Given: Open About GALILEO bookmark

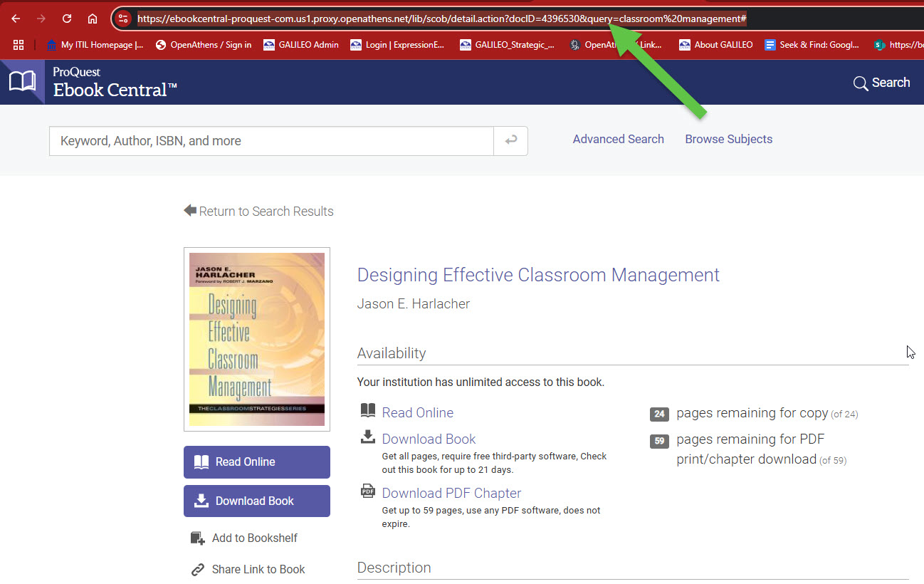Looking at the screenshot, I should click(x=715, y=45).
